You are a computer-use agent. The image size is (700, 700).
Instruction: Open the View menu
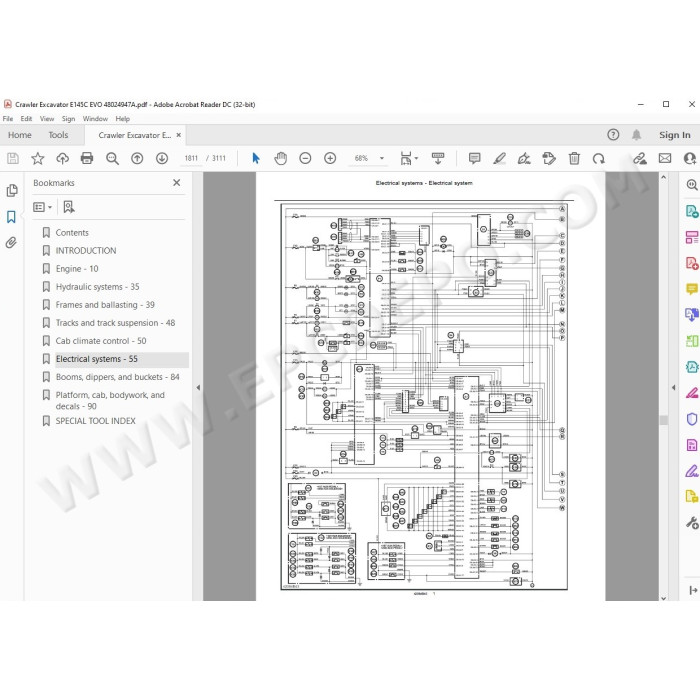pos(47,119)
